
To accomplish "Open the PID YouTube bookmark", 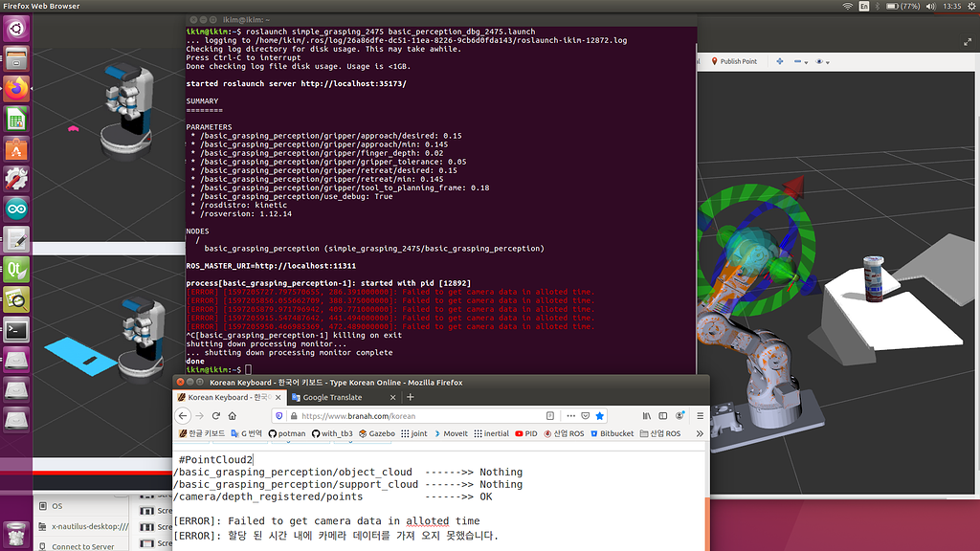I will click(x=525, y=433).
